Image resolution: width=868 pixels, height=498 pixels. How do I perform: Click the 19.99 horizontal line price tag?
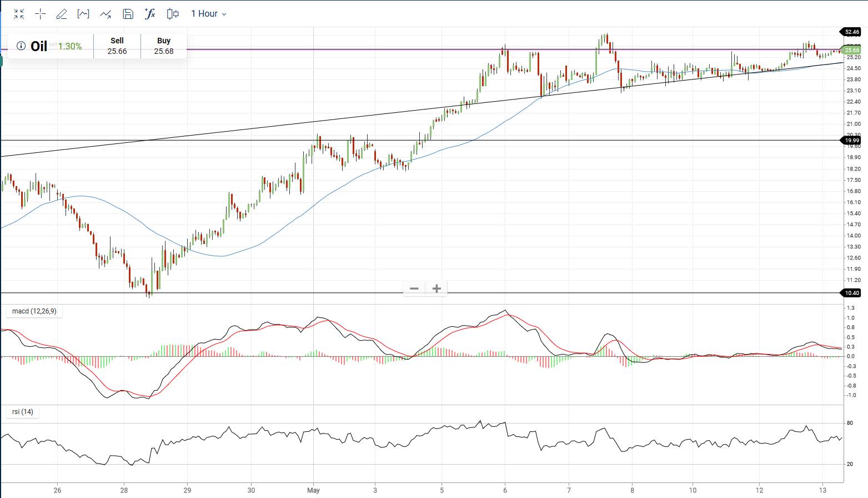tap(852, 141)
